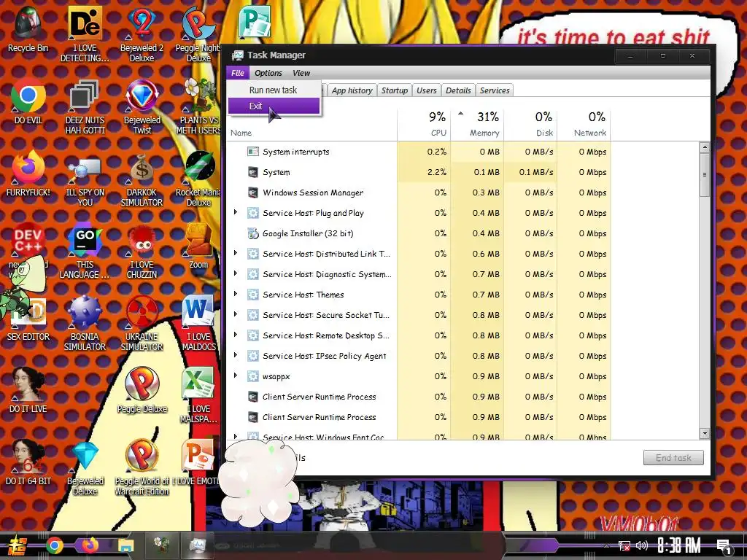Click Chrome icon in the taskbar
747x560 pixels.
point(55,545)
